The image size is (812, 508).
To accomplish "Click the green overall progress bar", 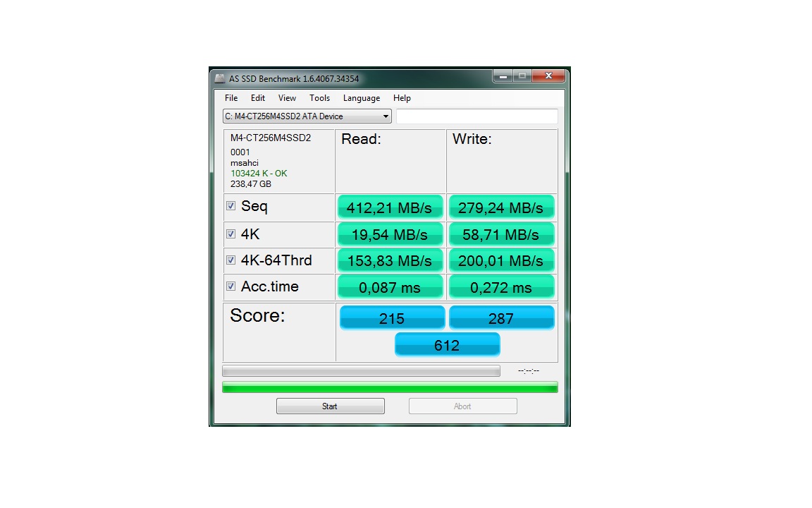I will (390, 387).
